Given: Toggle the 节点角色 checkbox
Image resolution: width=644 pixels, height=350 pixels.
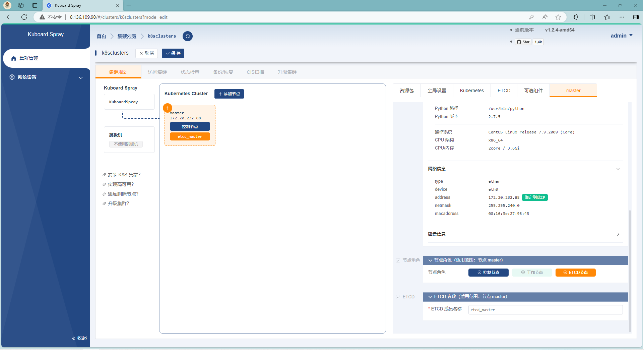Looking at the screenshot, I should 398,260.
